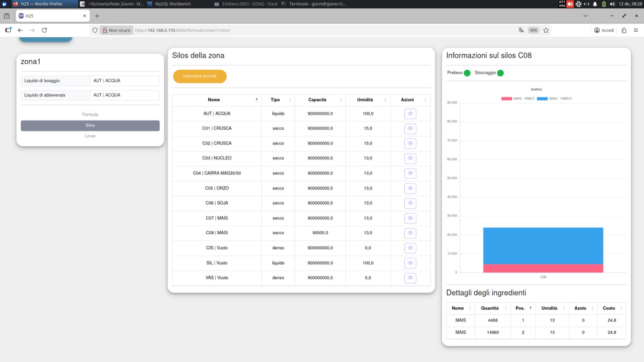The height and width of the screenshot is (362, 644).
Task: Open the eye icon for AUT ACQUA row
Action: coord(410,114)
